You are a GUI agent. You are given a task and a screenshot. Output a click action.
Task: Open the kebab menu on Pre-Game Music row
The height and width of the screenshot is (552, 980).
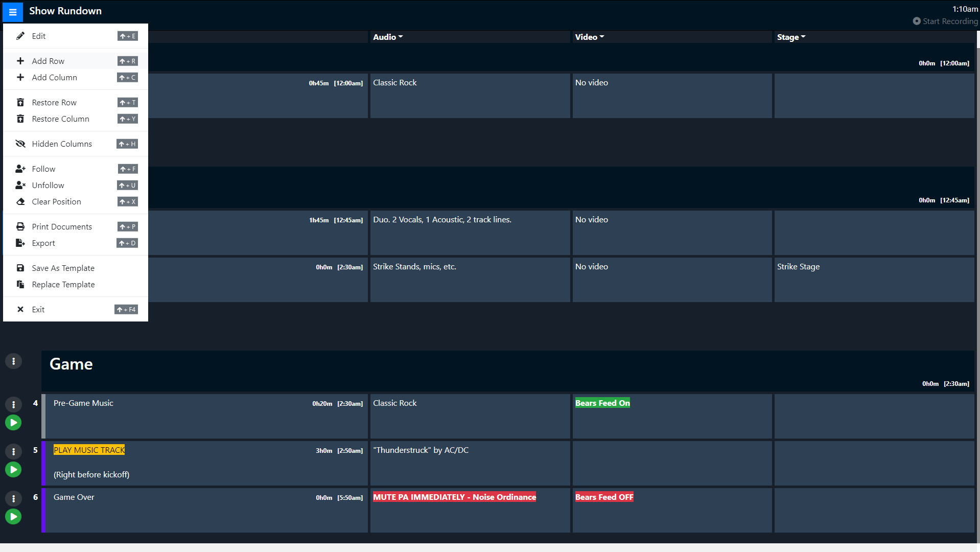[13, 404]
